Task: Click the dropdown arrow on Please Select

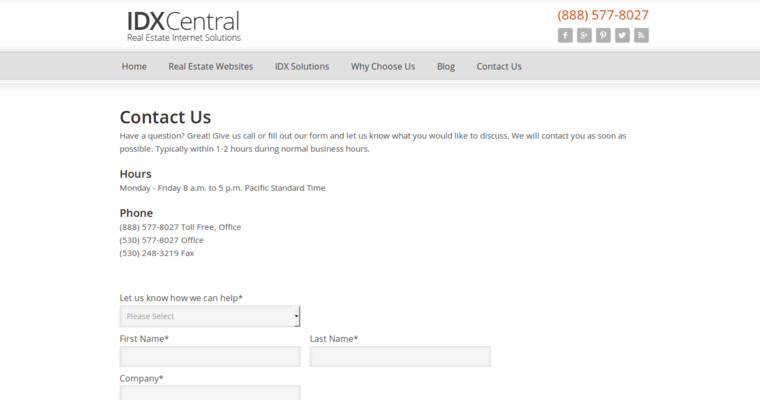Action: pos(296,317)
